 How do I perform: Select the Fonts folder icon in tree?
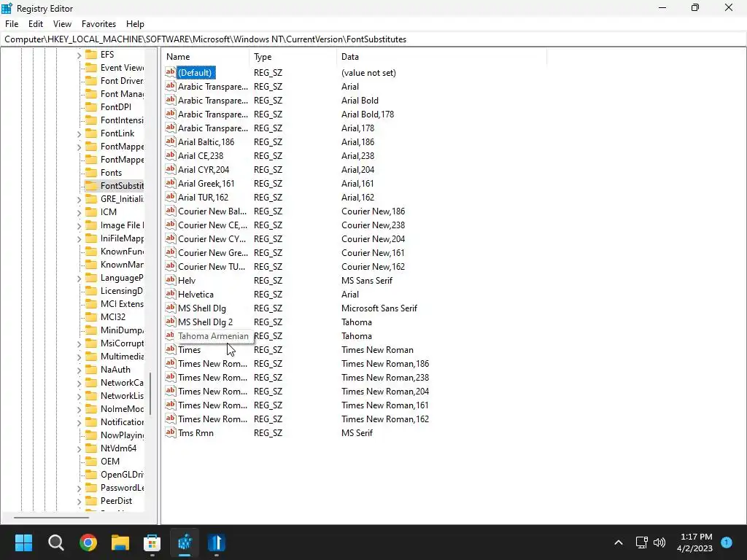[91, 172]
